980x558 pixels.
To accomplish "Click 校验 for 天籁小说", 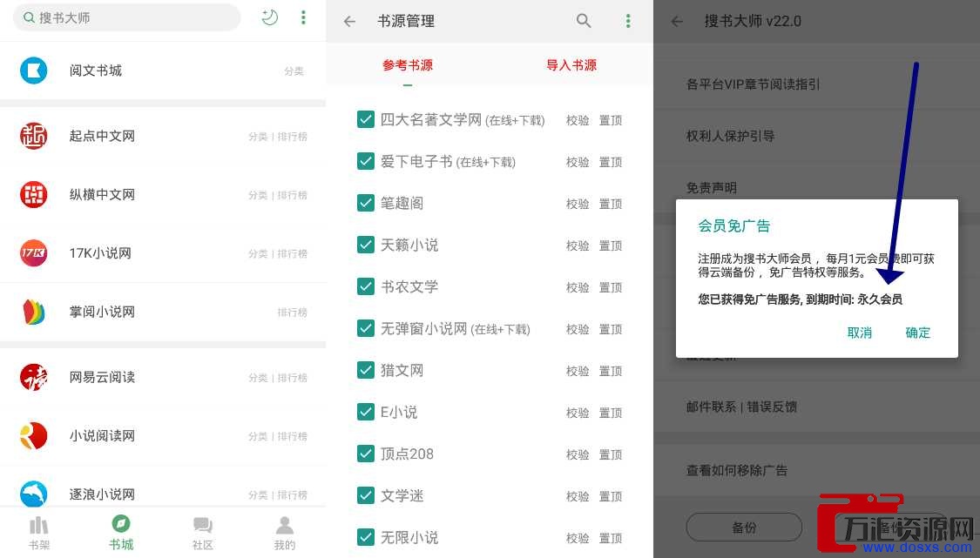I will [578, 245].
